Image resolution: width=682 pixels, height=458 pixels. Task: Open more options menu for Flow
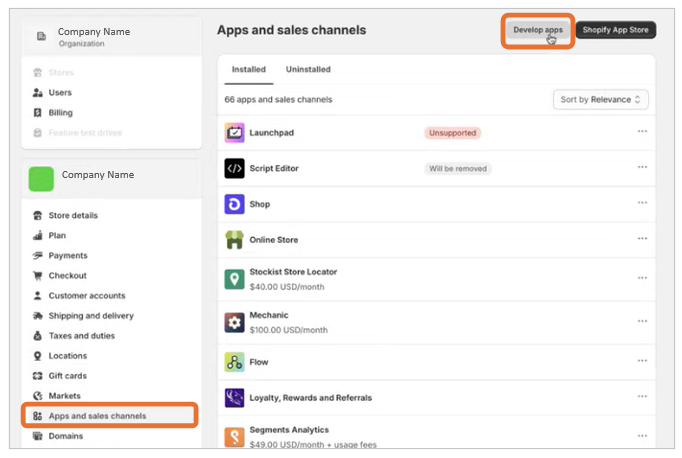[642, 361]
